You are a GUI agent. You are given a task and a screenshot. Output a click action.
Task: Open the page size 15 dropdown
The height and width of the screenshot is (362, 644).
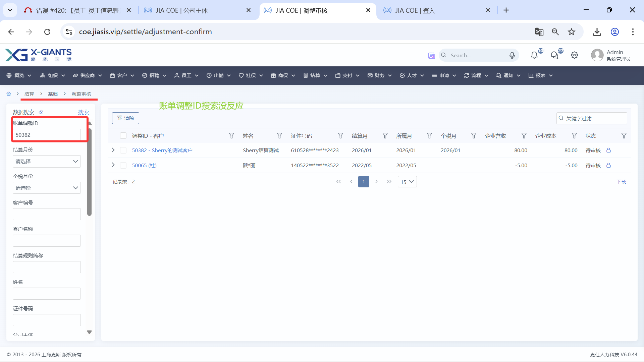407,182
